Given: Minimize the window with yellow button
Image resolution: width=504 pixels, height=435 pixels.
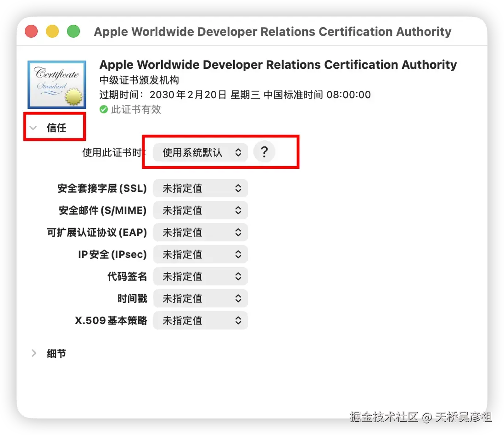Looking at the screenshot, I should (52, 31).
